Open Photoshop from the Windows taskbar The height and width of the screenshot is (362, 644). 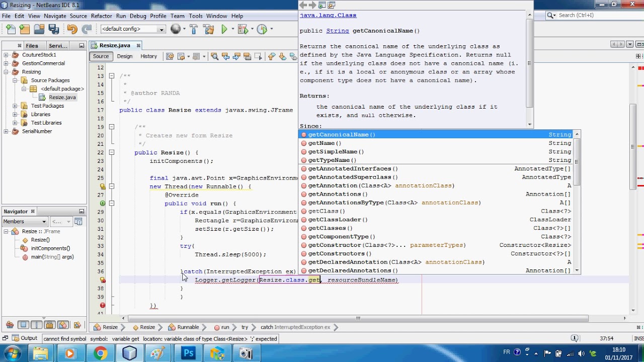pyautogui.click(x=189, y=353)
